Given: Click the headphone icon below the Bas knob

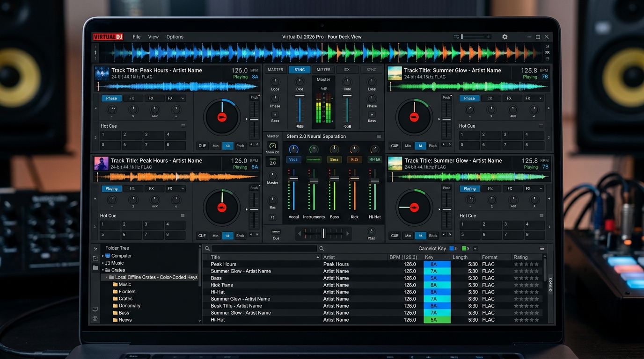Looking at the screenshot, I should [x=273, y=217].
